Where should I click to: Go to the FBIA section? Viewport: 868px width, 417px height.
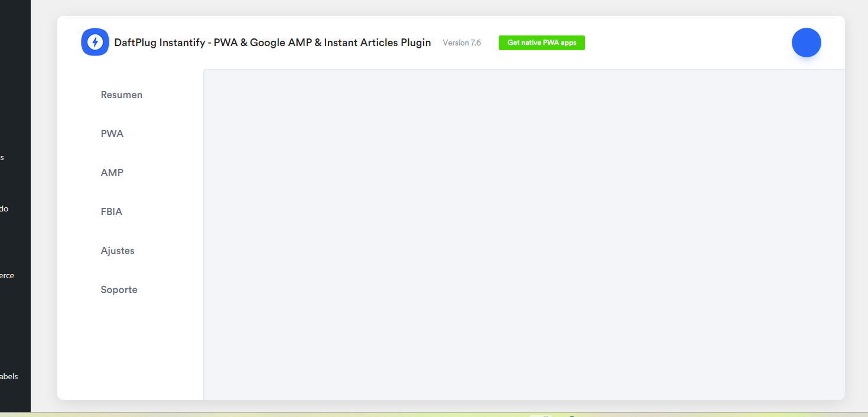coord(112,211)
